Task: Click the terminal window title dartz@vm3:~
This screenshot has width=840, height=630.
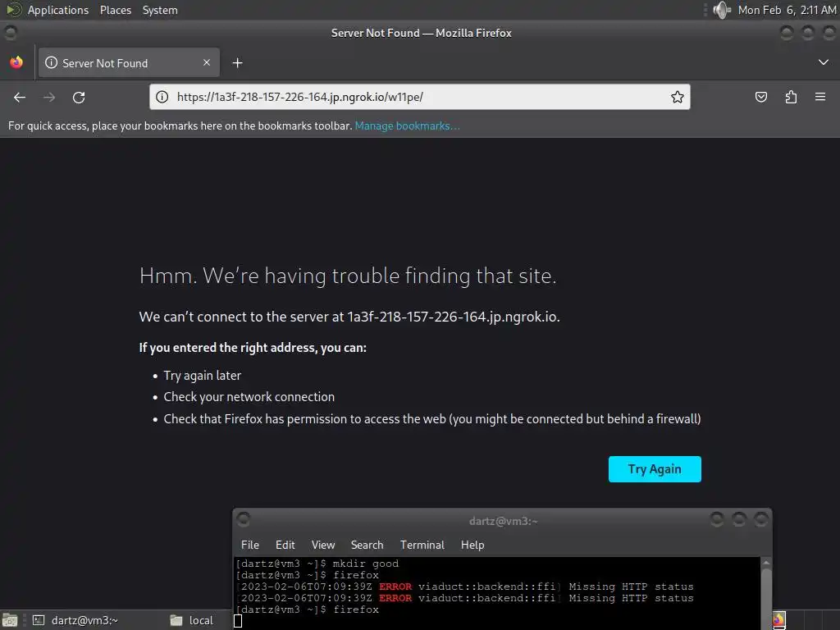Action: (503, 521)
